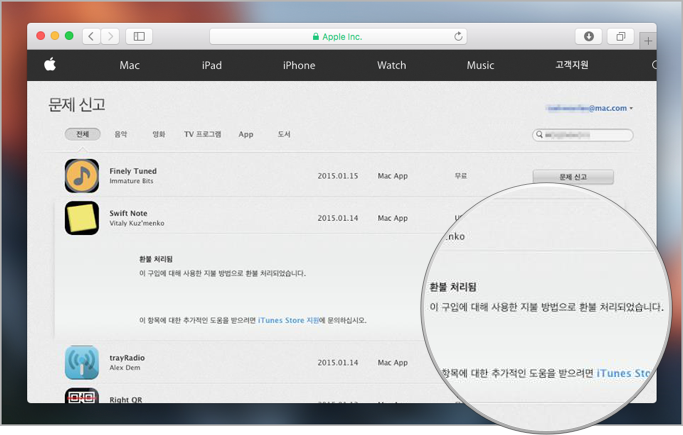Click the green lock icon in address bar
683x435 pixels.
pyautogui.click(x=316, y=37)
